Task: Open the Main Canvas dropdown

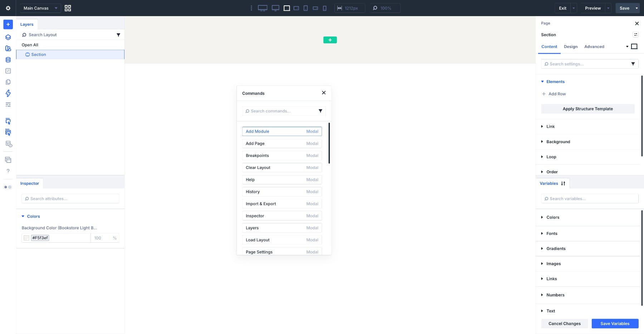Action: pyautogui.click(x=40, y=8)
